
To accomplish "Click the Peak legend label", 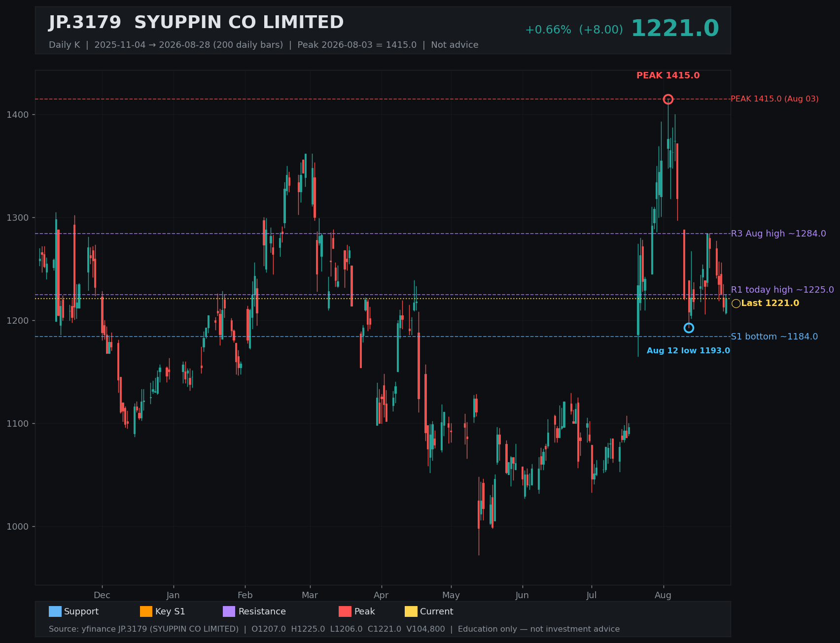I will 364,611.
